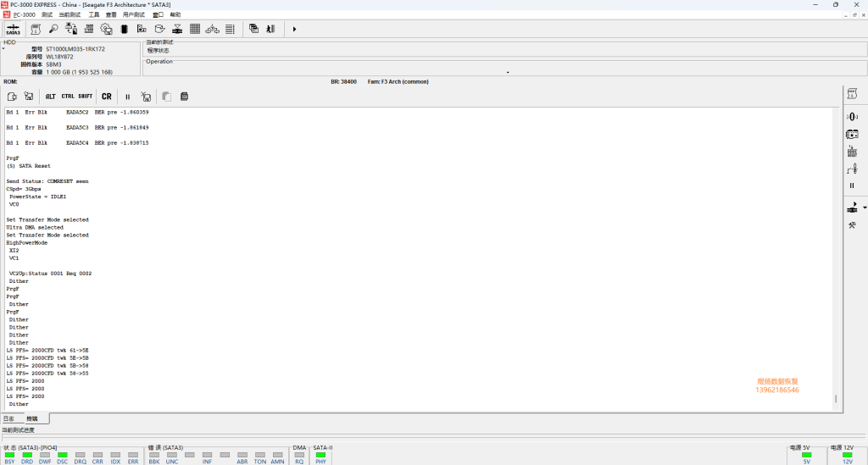
Task: Click the play arrow in main toolbar
Action: click(294, 30)
